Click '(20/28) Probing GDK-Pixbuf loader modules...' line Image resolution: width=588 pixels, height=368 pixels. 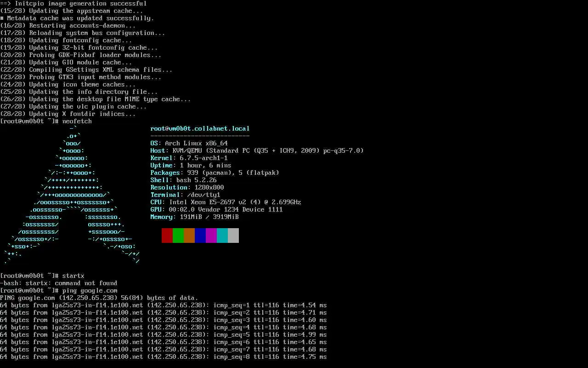pyautogui.click(x=81, y=55)
